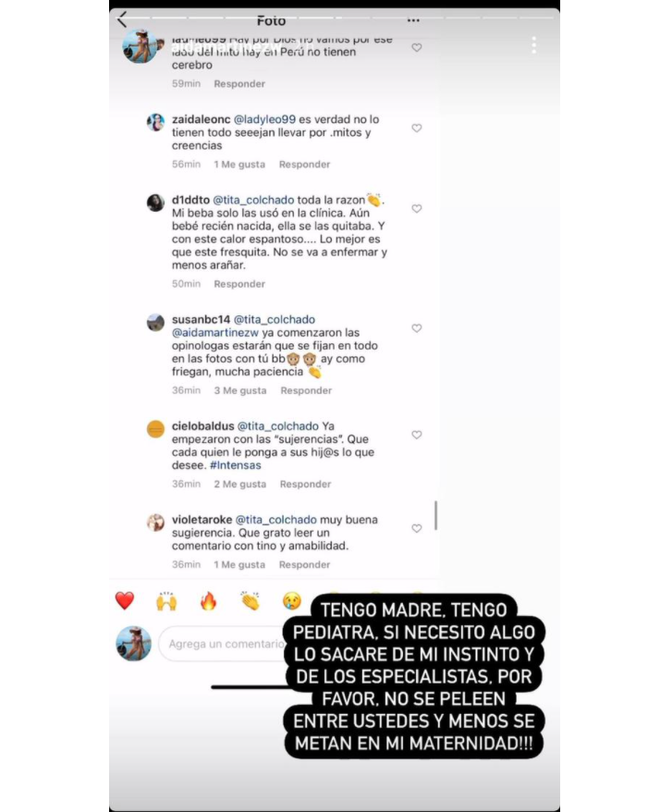The width and height of the screenshot is (648, 812).
Task: Insert the fire emoji reaction
Action: coord(208,601)
